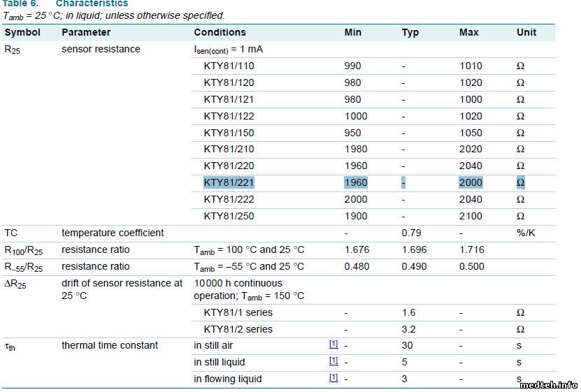Viewport: 581px width, 392px height.
Task: Select the highlighted KTY81/221 condition cell
Action: click(x=229, y=182)
